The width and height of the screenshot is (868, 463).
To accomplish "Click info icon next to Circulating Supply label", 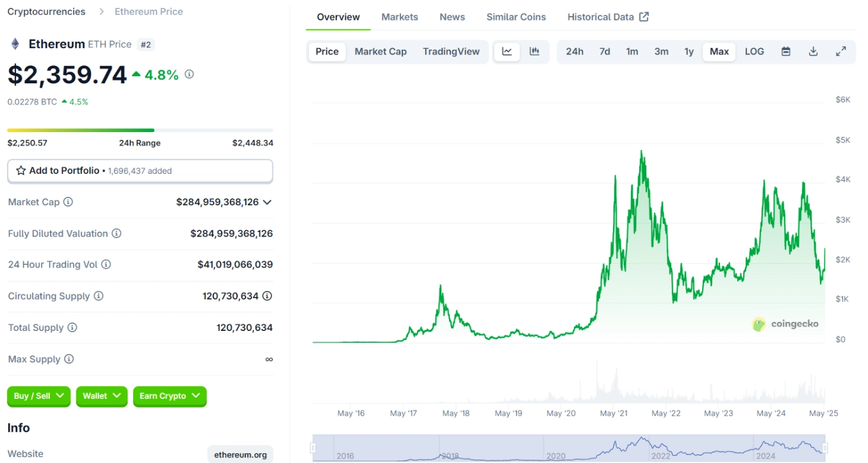I will point(99,296).
